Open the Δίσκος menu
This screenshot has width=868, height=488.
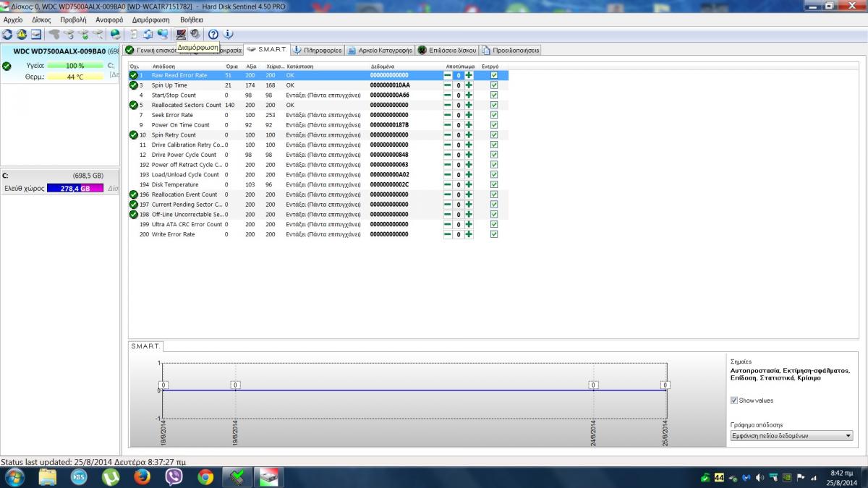41,20
